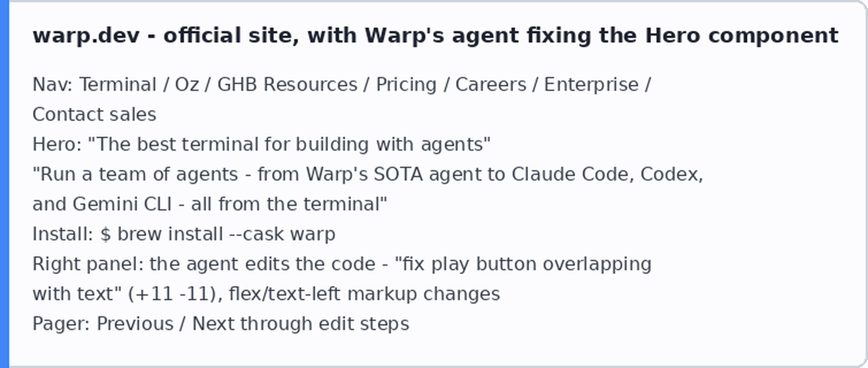Select the word Terminal in the Nav line

coord(118,85)
